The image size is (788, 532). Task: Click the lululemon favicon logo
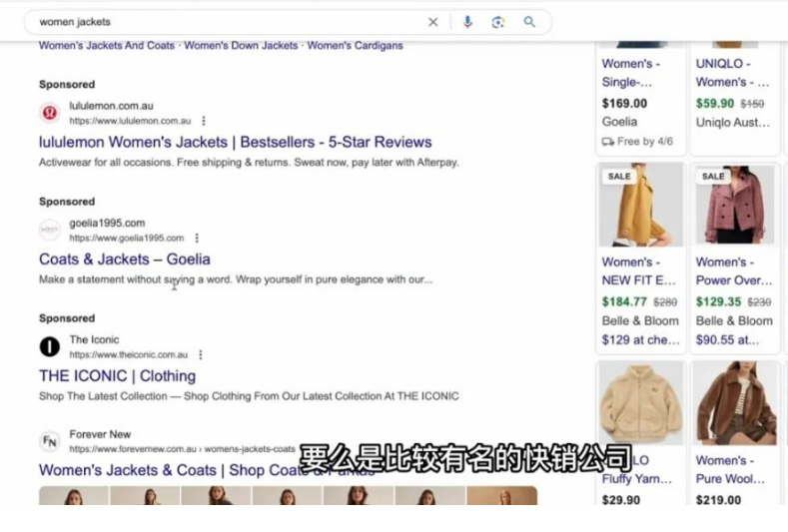tap(50, 113)
